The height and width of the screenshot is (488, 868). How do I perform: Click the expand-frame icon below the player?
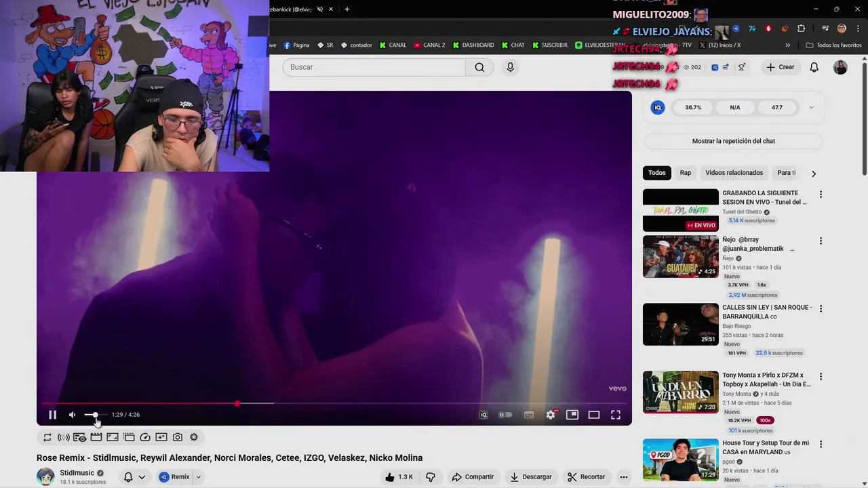tap(113, 437)
